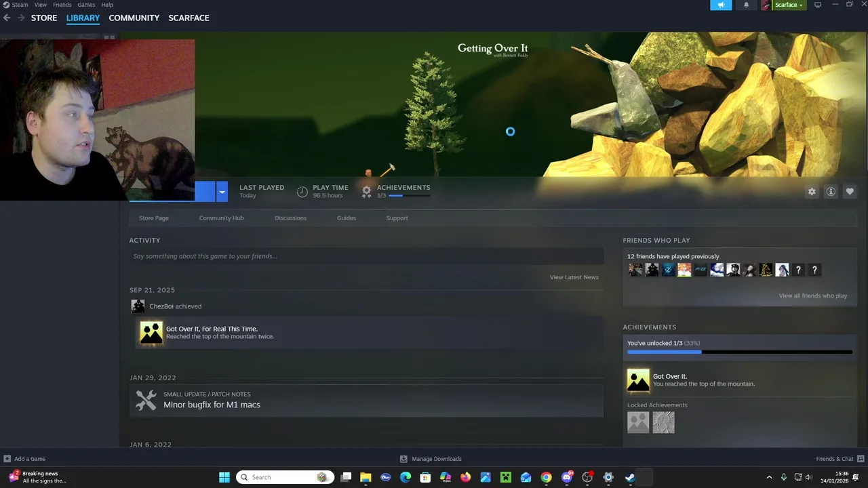Open Minecraft launcher taskbar icon

[x=505, y=477]
